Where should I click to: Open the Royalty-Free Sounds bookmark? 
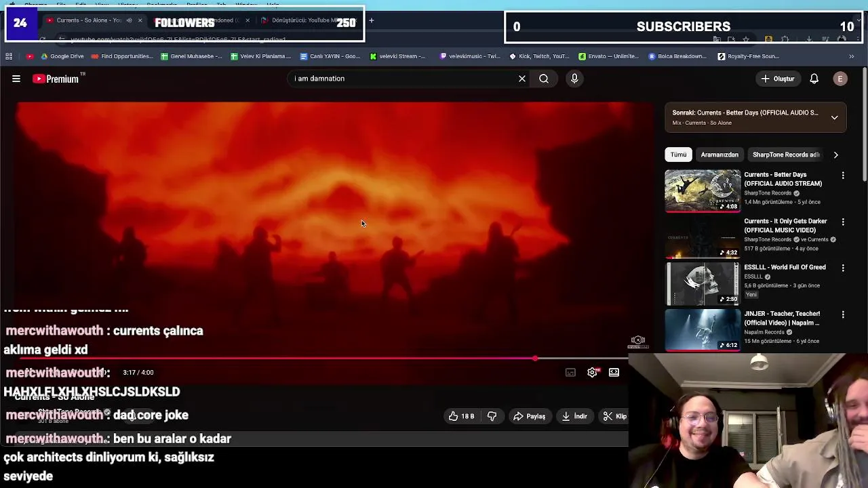(749, 56)
